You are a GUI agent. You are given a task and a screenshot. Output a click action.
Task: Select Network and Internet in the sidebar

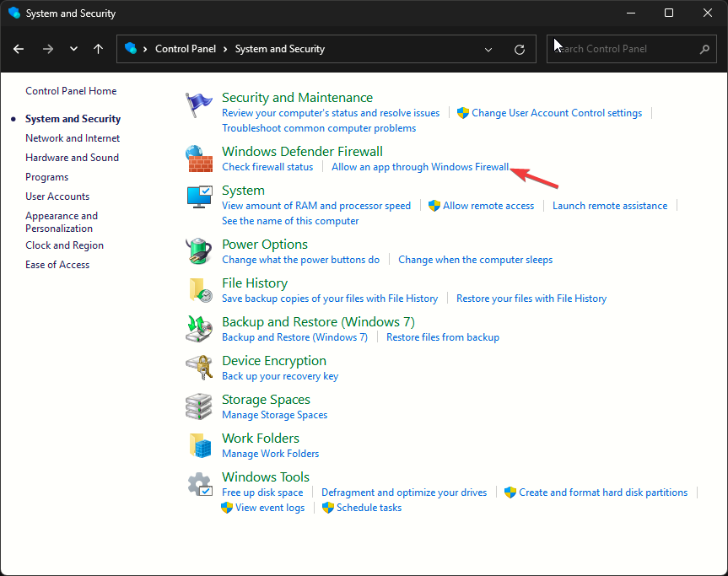click(72, 137)
